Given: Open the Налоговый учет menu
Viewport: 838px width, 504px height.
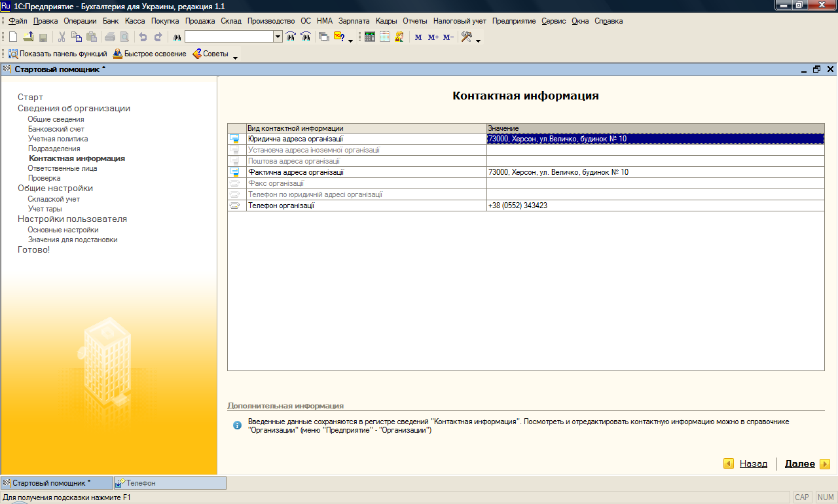Looking at the screenshot, I should pos(460,21).
